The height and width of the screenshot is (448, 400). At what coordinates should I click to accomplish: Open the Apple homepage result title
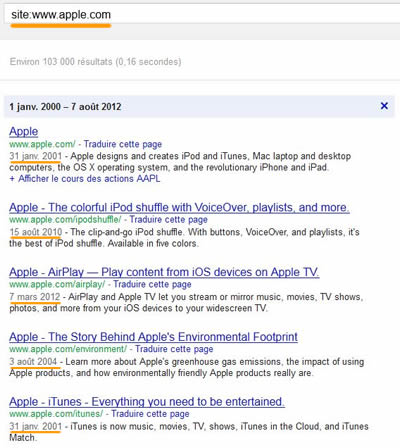pyautogui.click(x=24, y=131)
